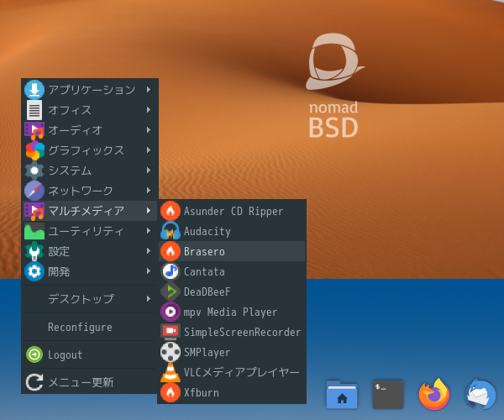The height and width of the screenshot is (420, 504).
Task: Expand the システム submenu arrow
Action: tap(149, 171)
